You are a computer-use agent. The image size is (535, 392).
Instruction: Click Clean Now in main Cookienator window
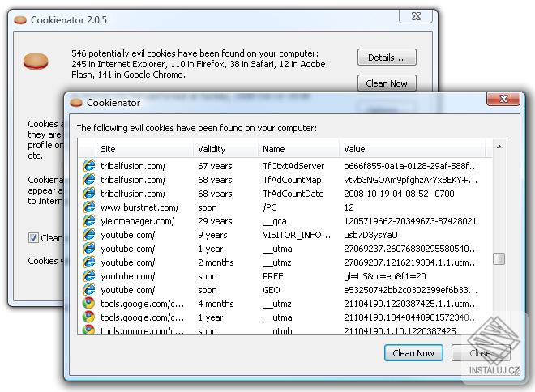tap(387, 83)
